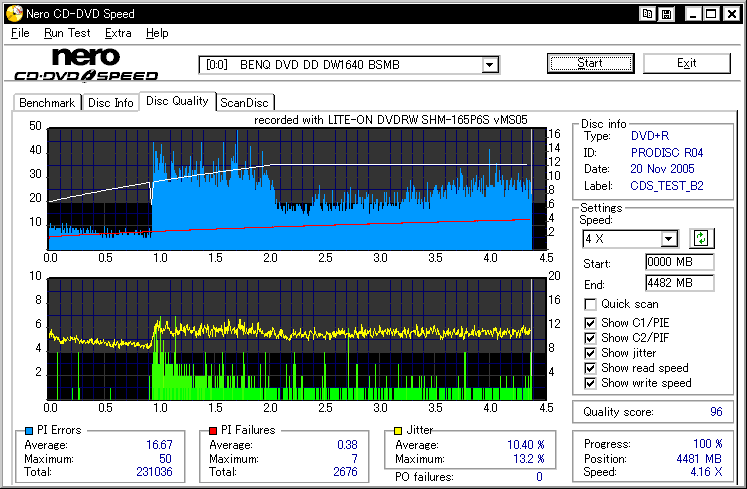Expand the 4 X speed dropdown
This screenshot has height=489, width=747.
pyautogui.click(x=669, y=239)
